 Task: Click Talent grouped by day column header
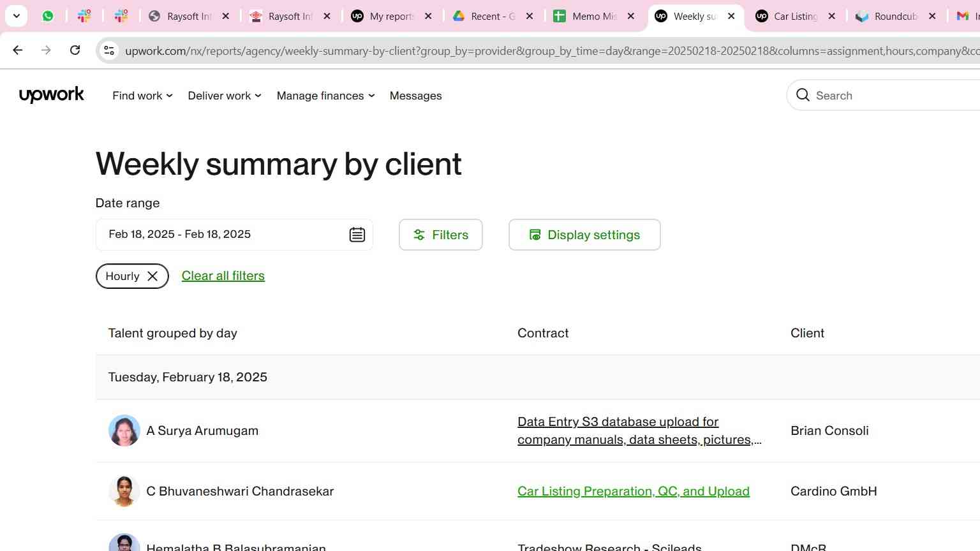coord(172,333)
